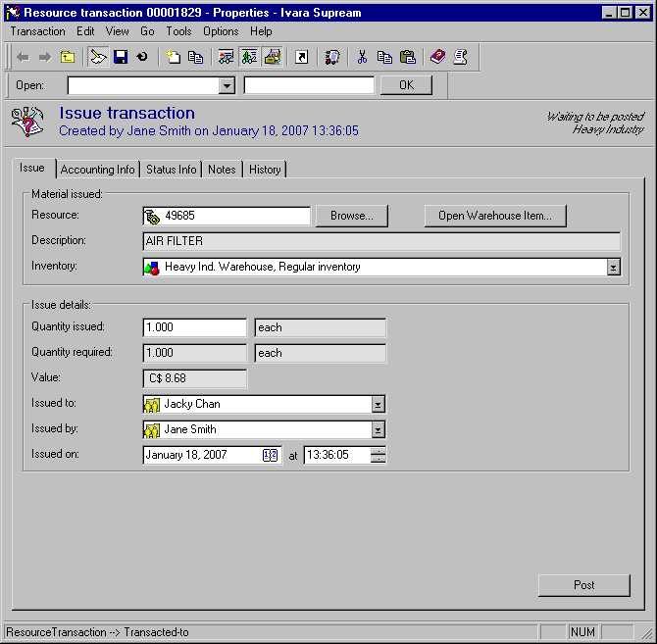The image size is (657, 644).
Task: Click the Cut scissors icon
Action: 362,57
